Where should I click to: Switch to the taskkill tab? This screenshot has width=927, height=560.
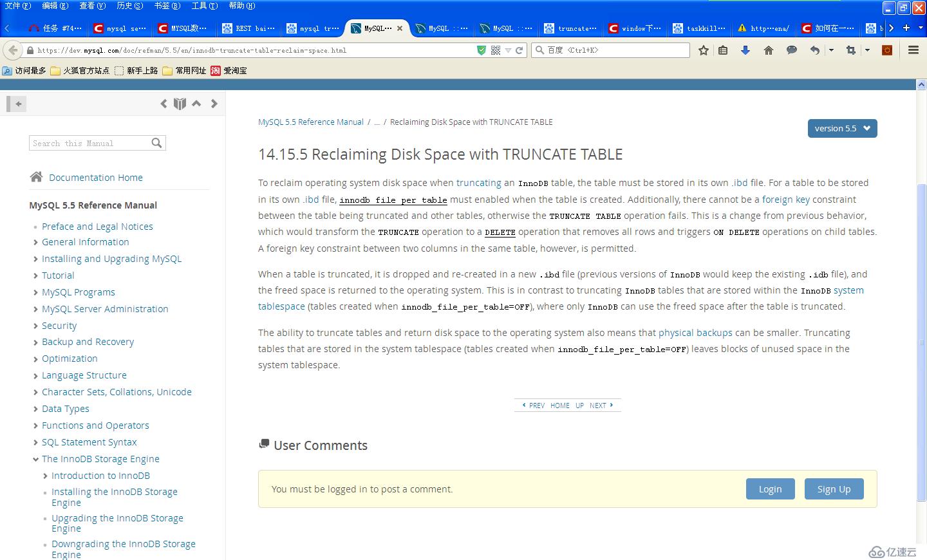699,28
